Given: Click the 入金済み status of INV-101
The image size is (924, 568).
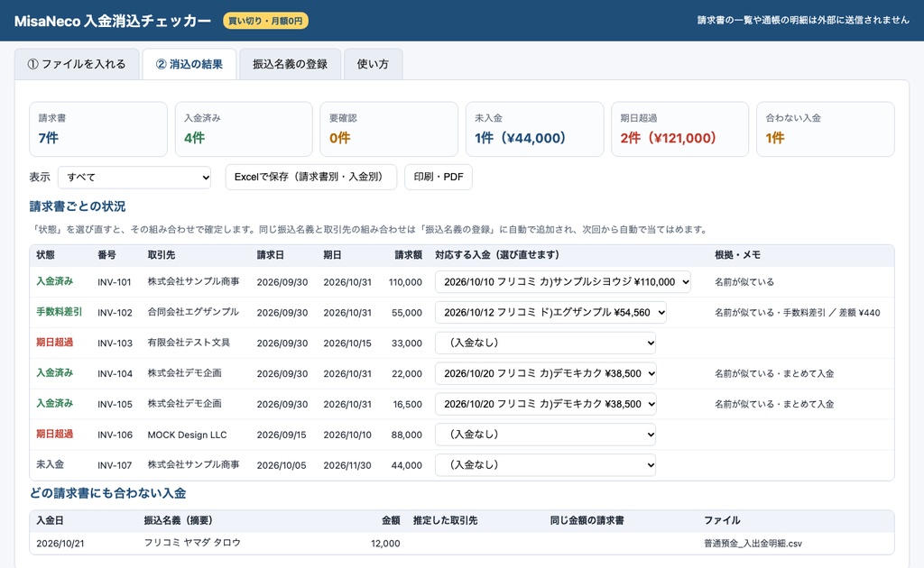Looking at the screenshot, I should tap(55, 281).
